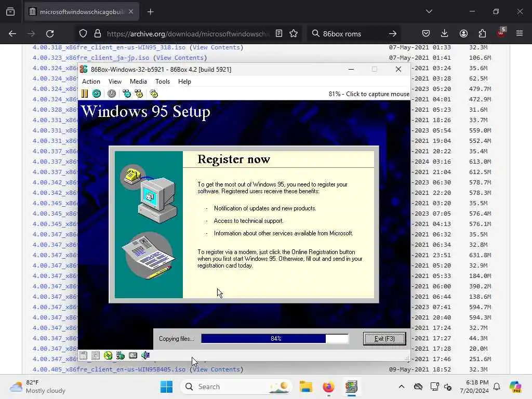Switch to Firefox on taskbar
Screen dimensions: 532x399
(x=328, y=387)
